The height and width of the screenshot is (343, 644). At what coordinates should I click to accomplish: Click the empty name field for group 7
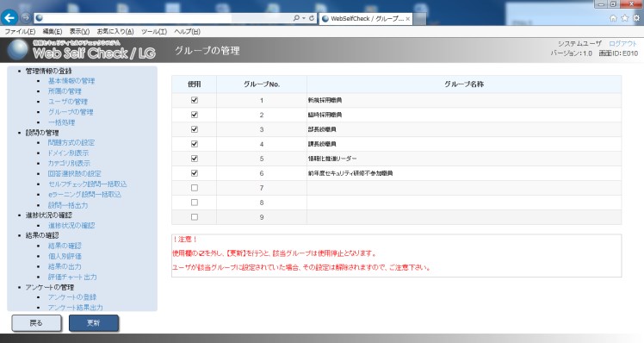click(x=464, y=188)
